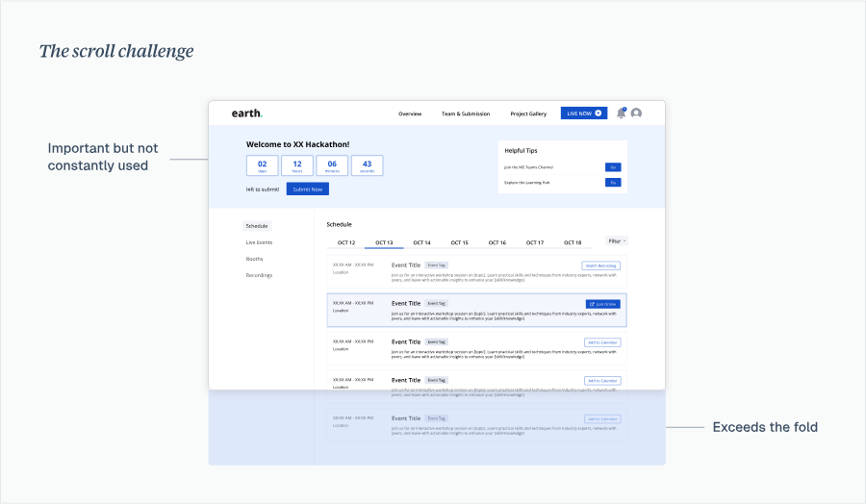Click Event Tag in the Join Online row
This screenshot has width=866, height=504.
(436, 304)
